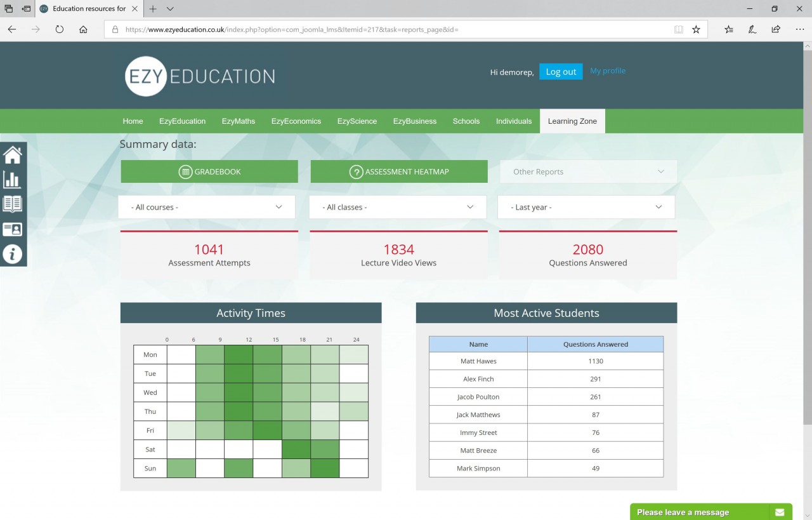Select the EzyEconomics menu item
Screen dimensions: 812x520
(x=296, y=121)
